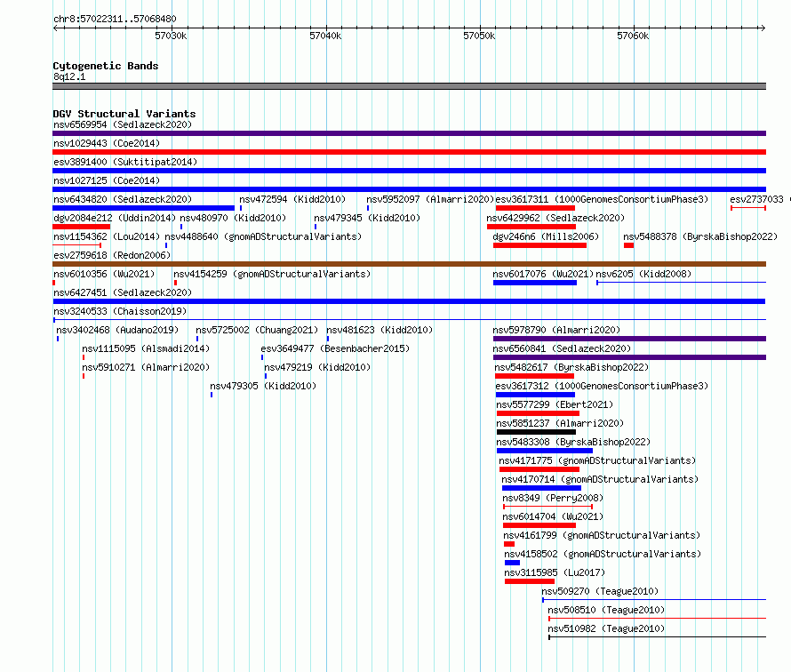
Task: Click the 57060k ruler tick label
Action: click(633, 36)
